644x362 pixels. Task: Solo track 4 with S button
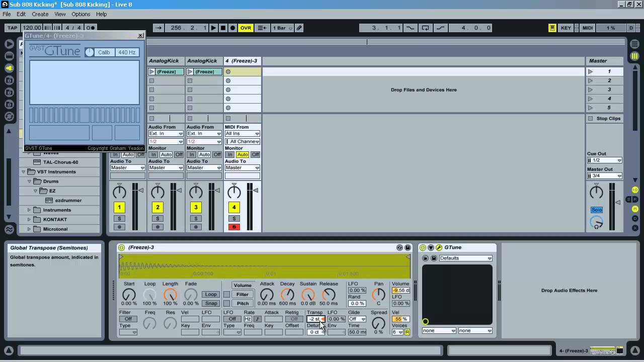point(234,219)
